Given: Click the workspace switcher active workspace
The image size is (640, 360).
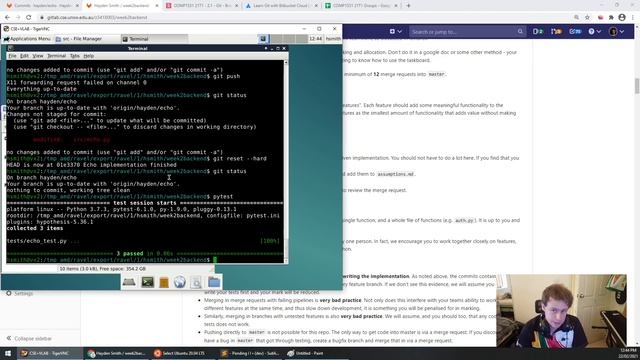Looking at the screenshot, I should tap(263, 39).
